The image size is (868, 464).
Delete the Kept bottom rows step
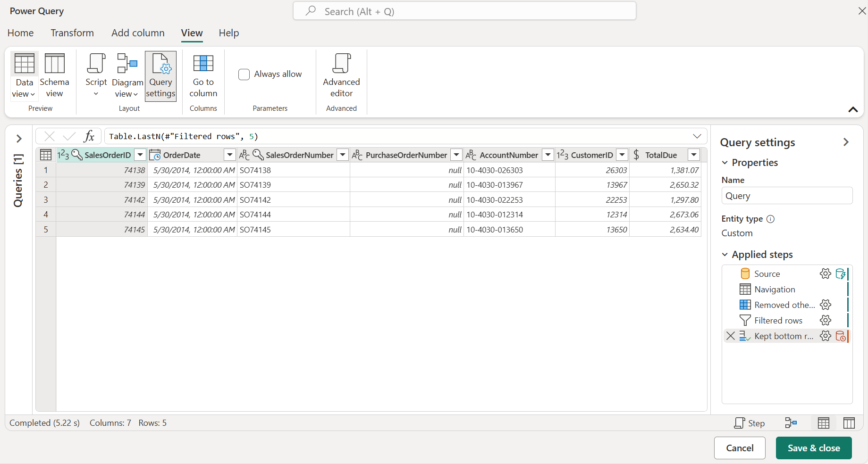click(731, 336)
